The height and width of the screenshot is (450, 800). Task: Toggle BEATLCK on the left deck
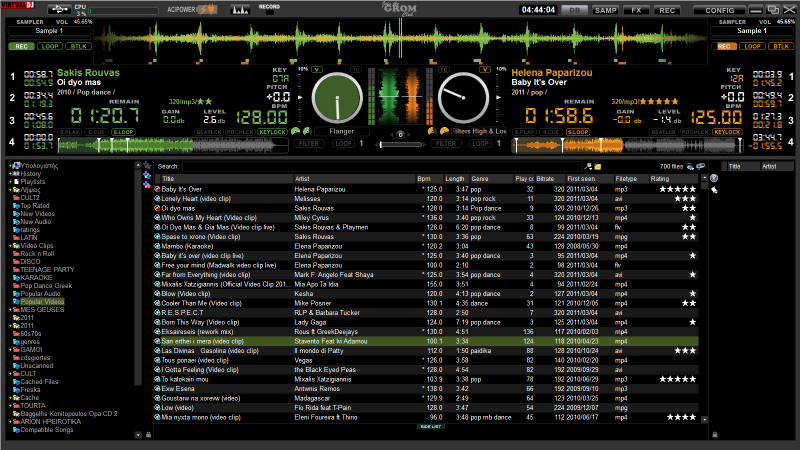tap(209, 132)
